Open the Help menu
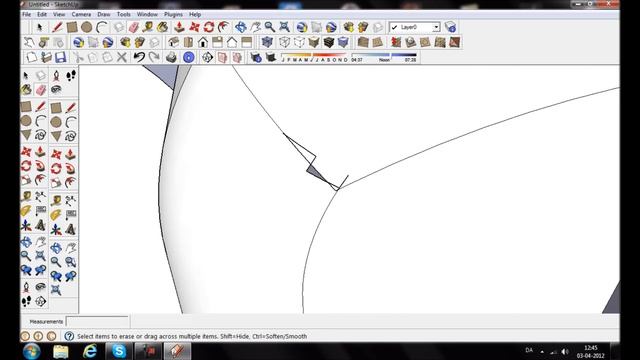 (195, 14)
